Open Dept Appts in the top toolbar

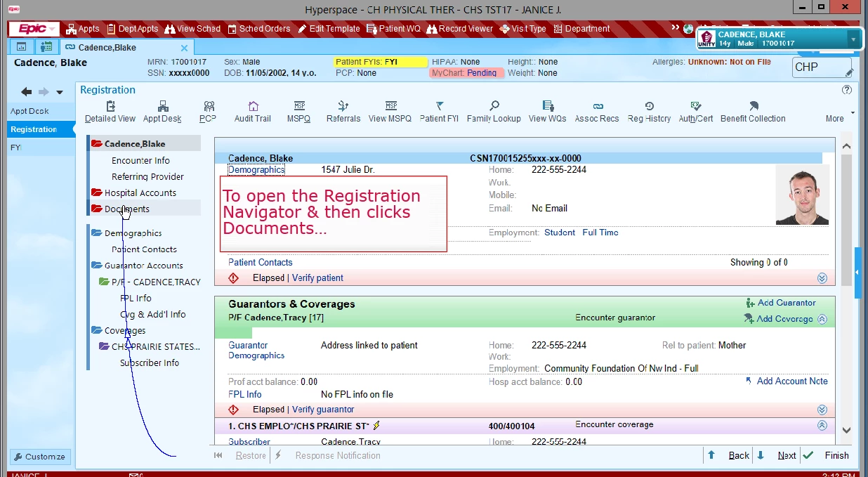tap(133, 29)
